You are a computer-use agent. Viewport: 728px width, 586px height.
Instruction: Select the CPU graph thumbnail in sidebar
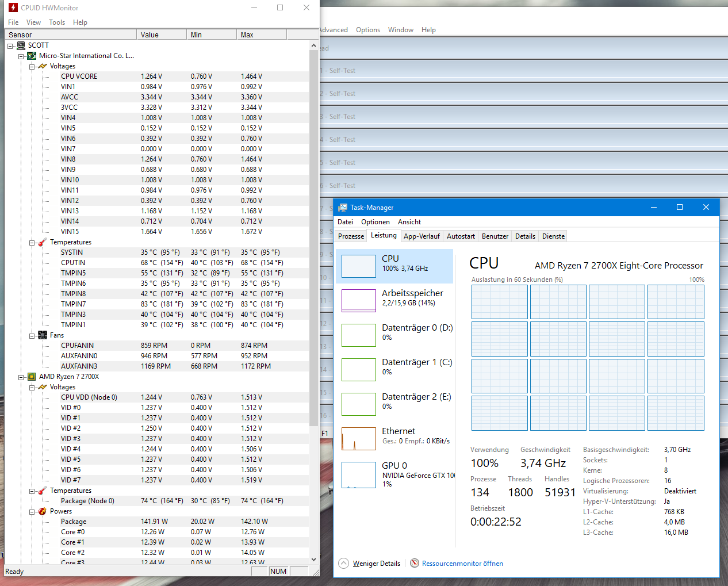[359, 266]
